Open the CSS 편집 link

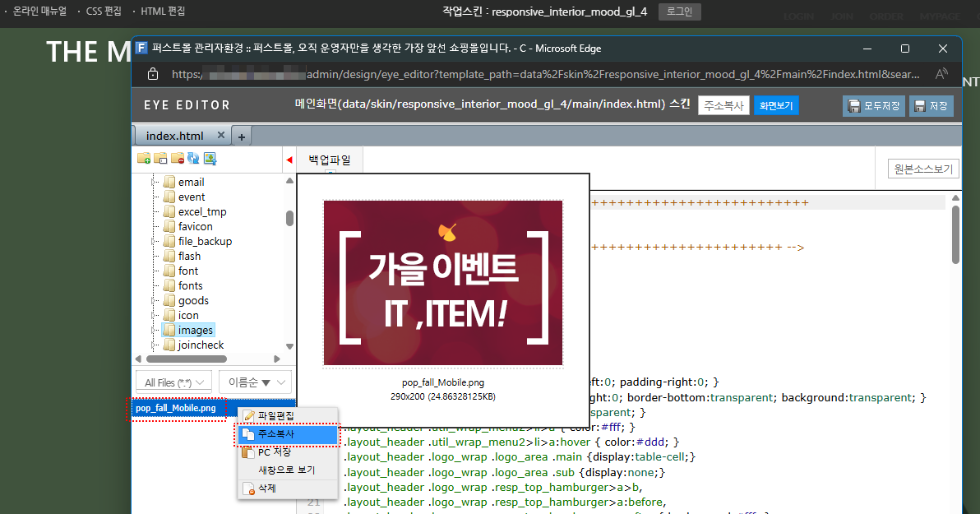point(104,12)
